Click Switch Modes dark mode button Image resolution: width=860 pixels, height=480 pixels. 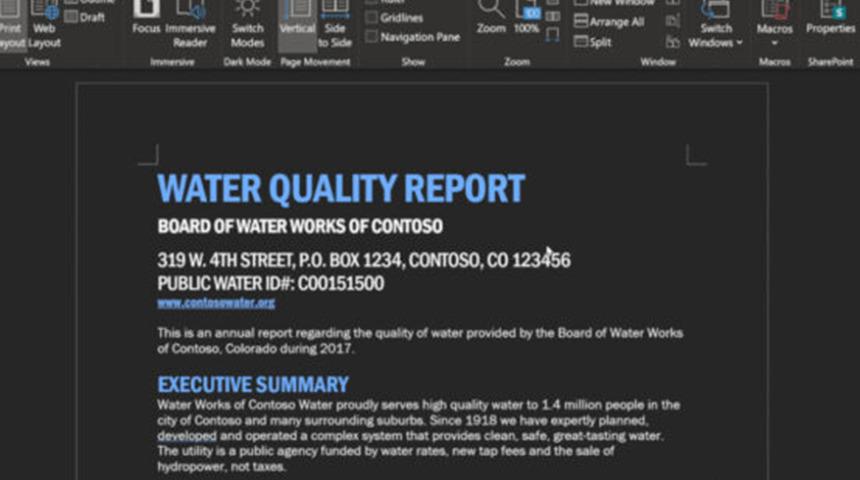(247, 25)
